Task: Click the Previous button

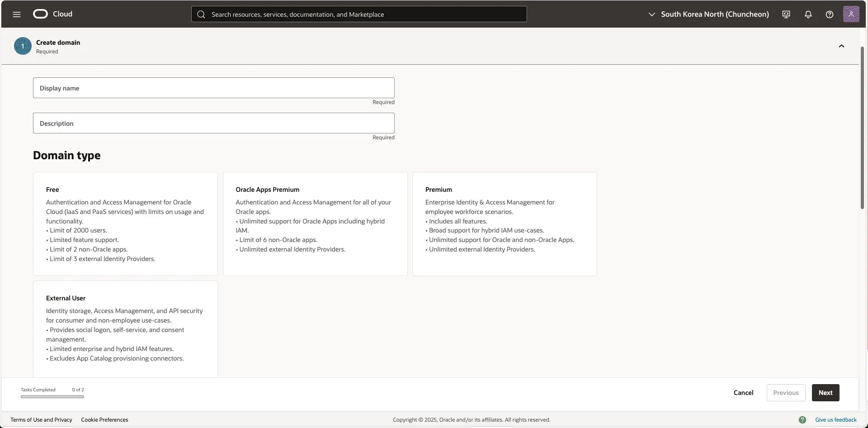Action: 786,393
